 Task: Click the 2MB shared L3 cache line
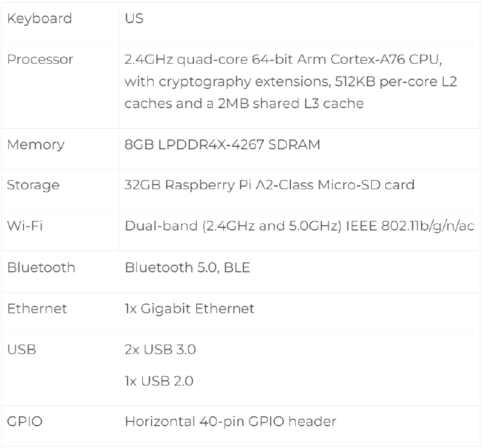[244, 101]
